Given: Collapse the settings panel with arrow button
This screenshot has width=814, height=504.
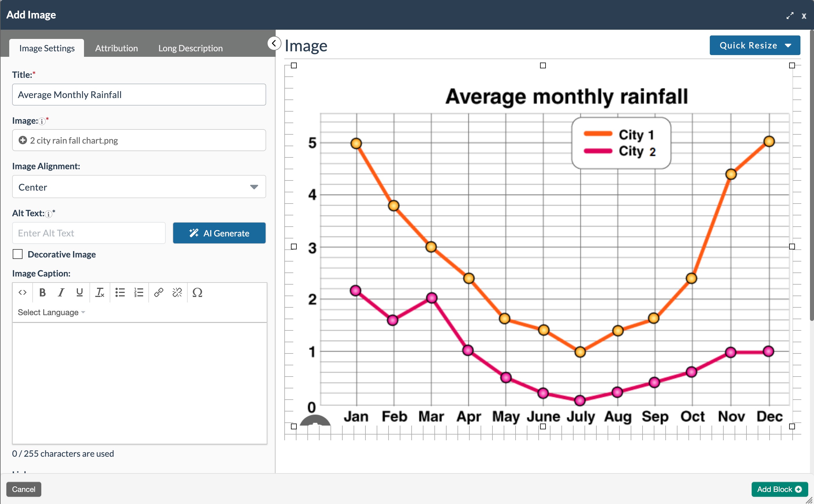Looking at the screenshot, I should click(x=274, y=43).
